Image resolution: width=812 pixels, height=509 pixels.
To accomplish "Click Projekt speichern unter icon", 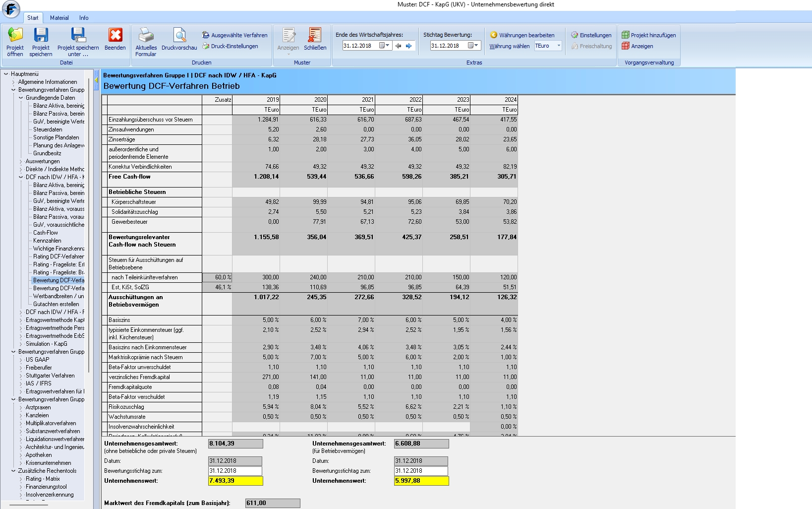I will pyautogui.click(x=78, y=36).
